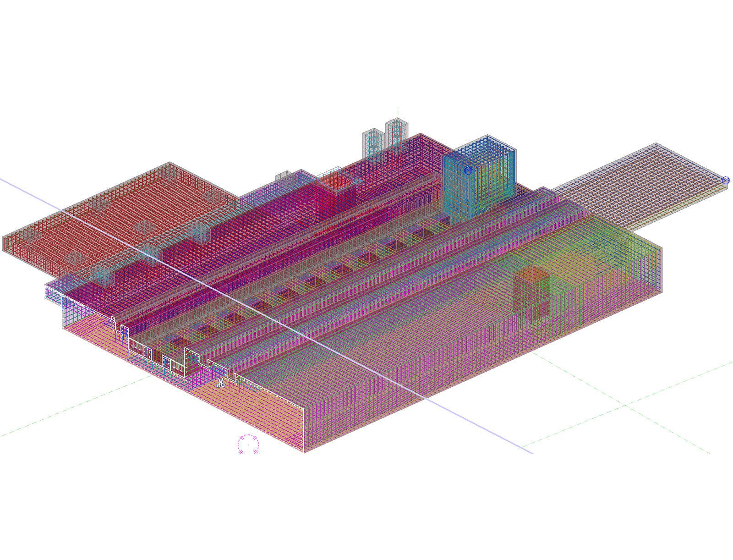Screen dimensions: 733x560
Task: Select the blue circle marker at the far right slab corner
Action: [x=726, y=180]
